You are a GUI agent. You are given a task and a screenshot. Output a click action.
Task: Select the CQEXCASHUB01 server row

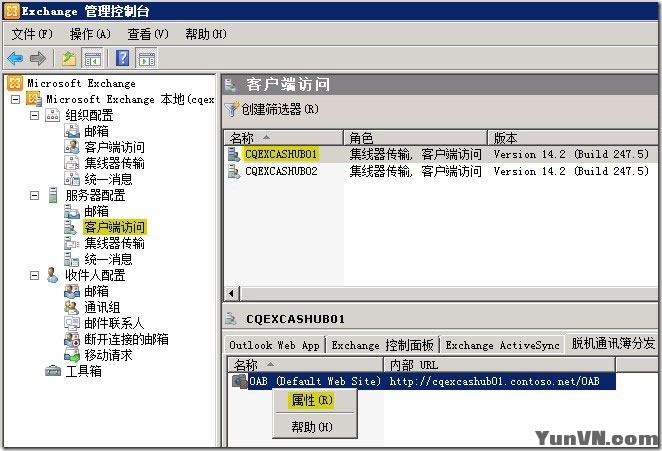[441, 154]
